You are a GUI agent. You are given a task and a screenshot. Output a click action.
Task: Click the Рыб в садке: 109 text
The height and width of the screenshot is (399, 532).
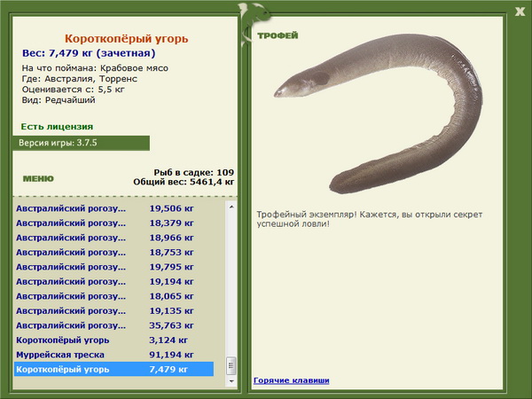click(193, 172)
